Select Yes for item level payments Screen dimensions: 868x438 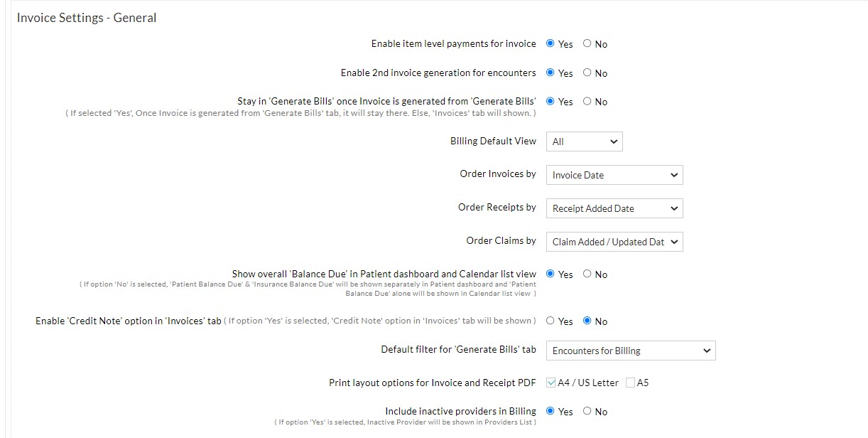pyautogui.click(x=549, y=43)
